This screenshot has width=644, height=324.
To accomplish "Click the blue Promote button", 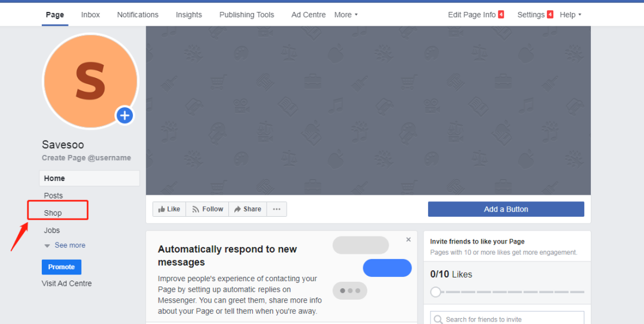I will click(61, 267).
